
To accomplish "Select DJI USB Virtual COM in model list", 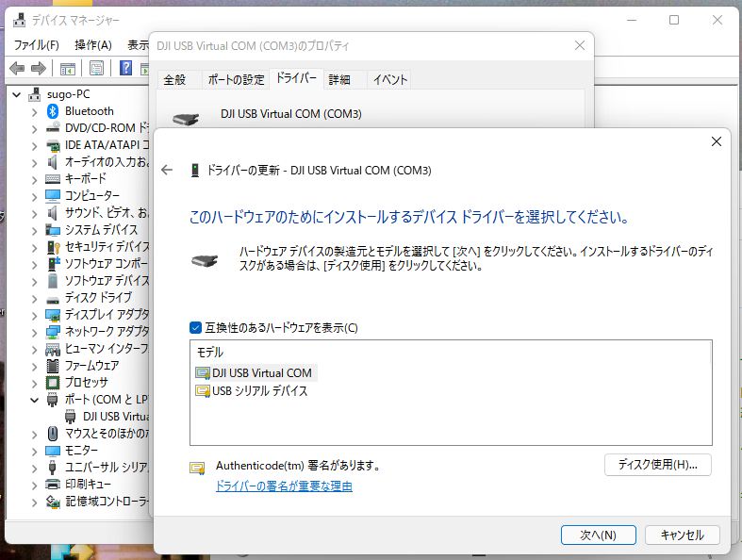I will click(256, 373).
